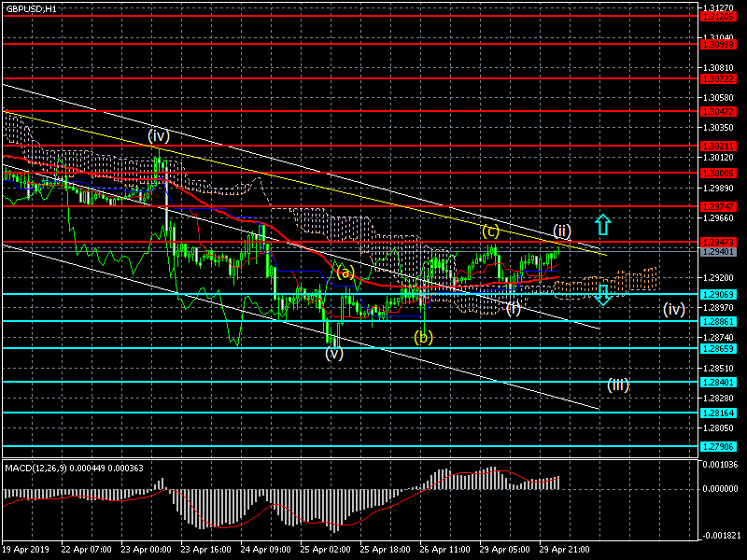This screenshot has width=747, height=560.
Task: Select the white (iii) wave label
Action: [x=618, y=385]
